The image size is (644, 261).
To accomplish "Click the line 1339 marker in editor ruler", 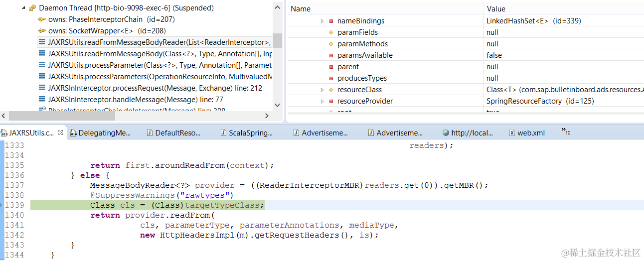I will point(2,205).
